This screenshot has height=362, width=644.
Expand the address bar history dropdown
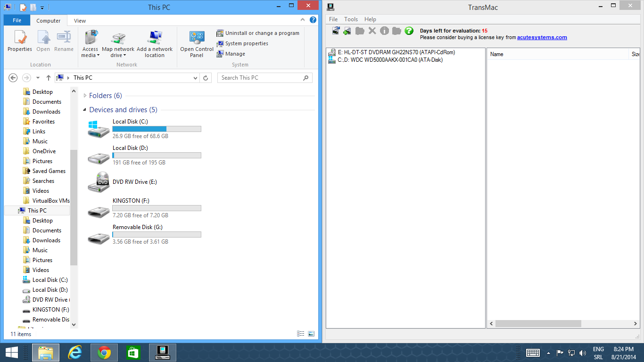[x=196, y=78]
